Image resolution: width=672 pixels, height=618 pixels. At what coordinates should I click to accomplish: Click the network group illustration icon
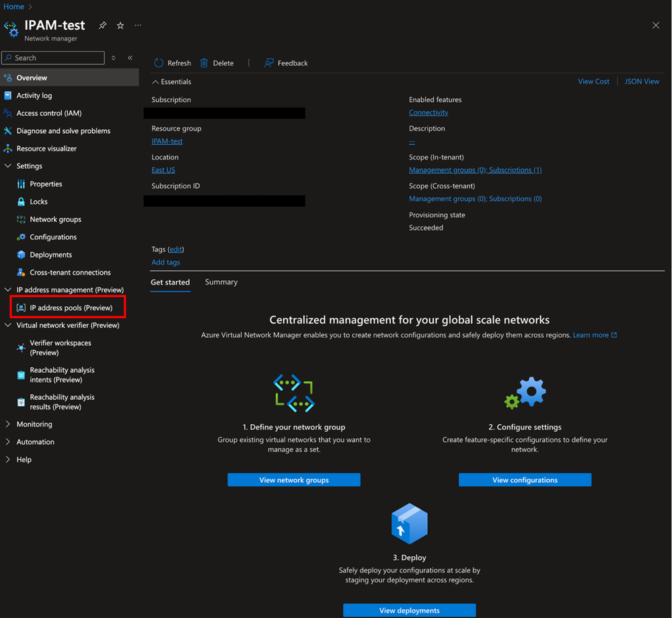(x=294, y=393)
